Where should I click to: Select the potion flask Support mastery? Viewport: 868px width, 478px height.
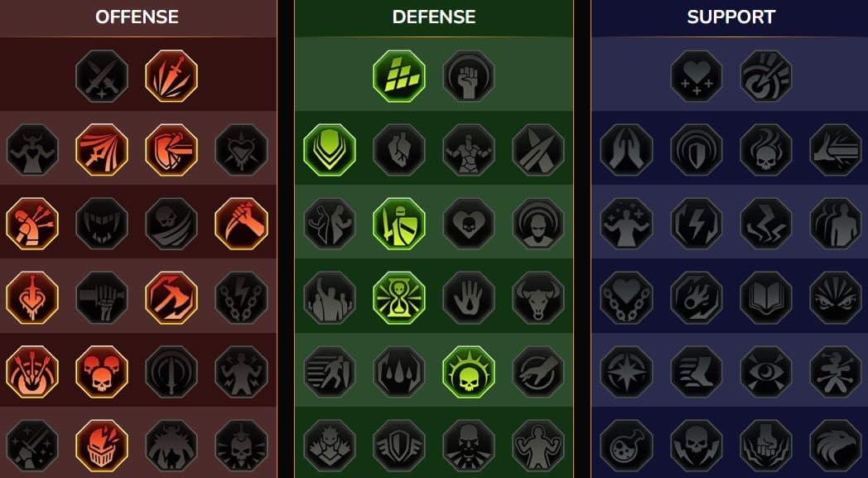[x=627, y=446]
